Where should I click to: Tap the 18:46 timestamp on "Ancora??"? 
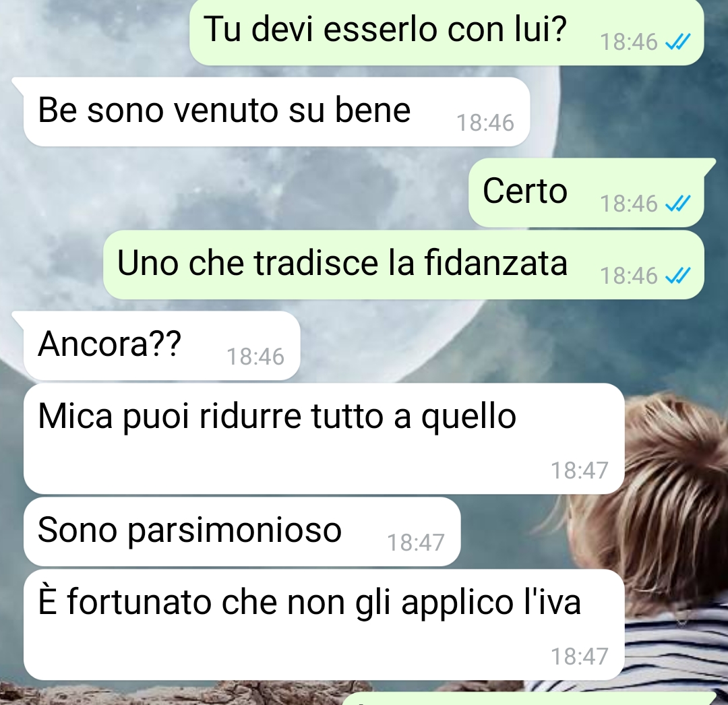[255, 357]
